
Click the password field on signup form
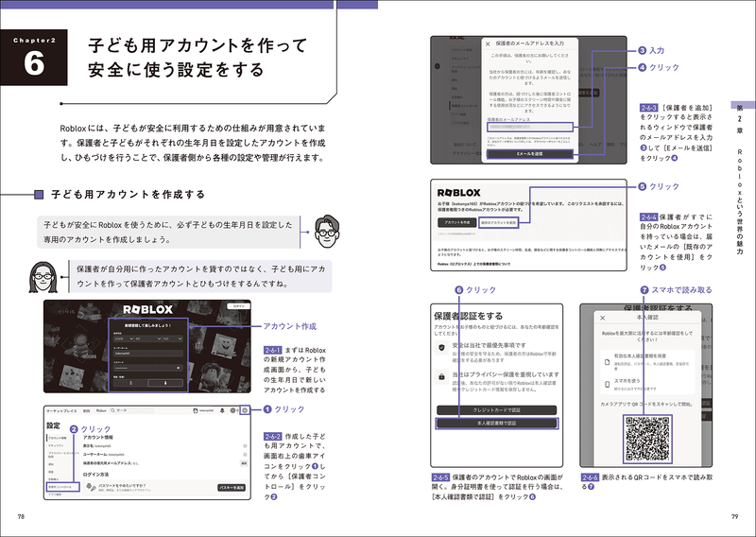pos(148,368)
